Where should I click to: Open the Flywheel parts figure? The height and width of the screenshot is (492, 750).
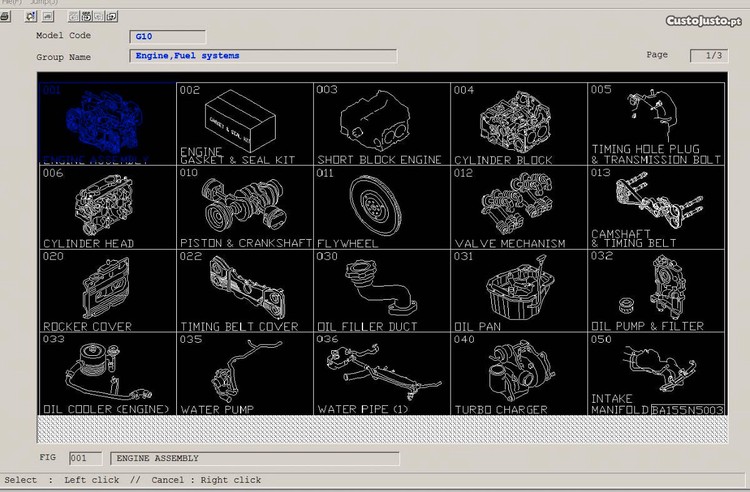coord(381,207)
